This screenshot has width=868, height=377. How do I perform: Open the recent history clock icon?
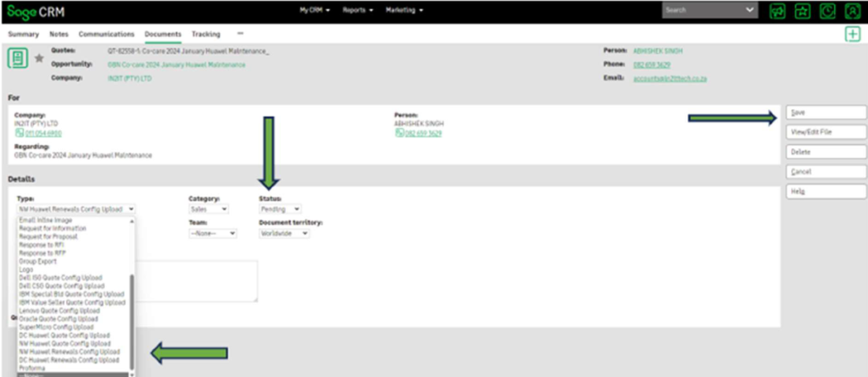pyautogui.click(x=826, y=10)
